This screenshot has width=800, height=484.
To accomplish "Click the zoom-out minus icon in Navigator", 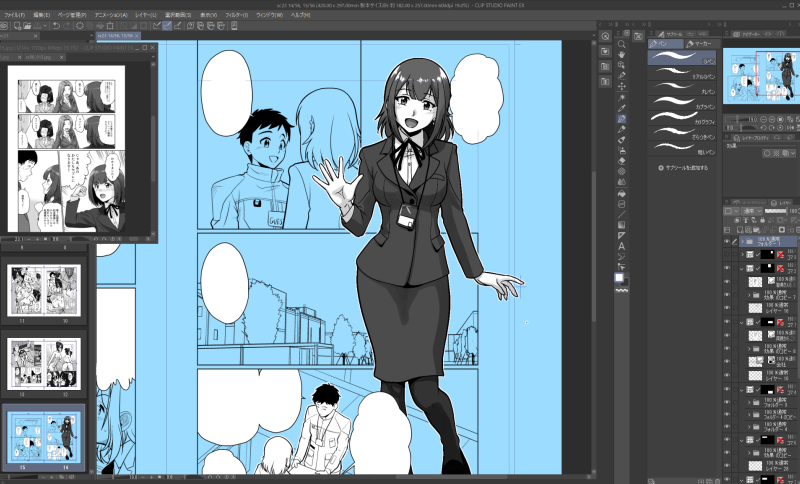I will [764, 119].
